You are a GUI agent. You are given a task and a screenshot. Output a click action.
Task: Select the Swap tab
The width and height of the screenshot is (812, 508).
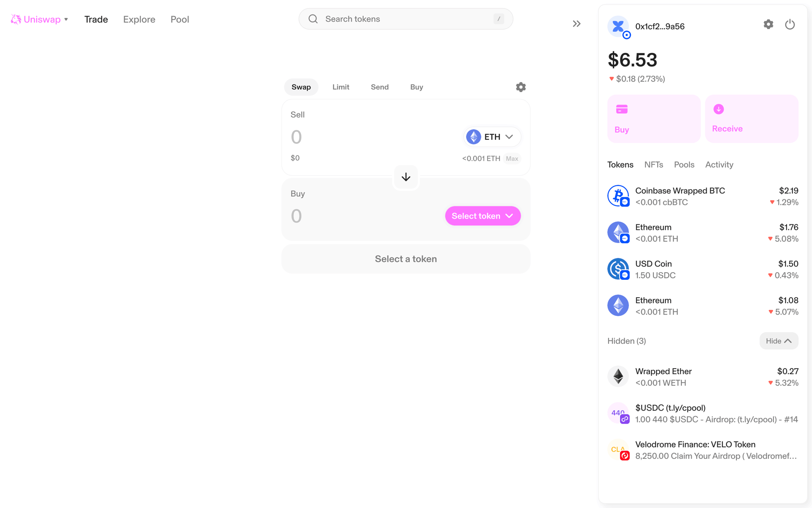pos(301,87)
